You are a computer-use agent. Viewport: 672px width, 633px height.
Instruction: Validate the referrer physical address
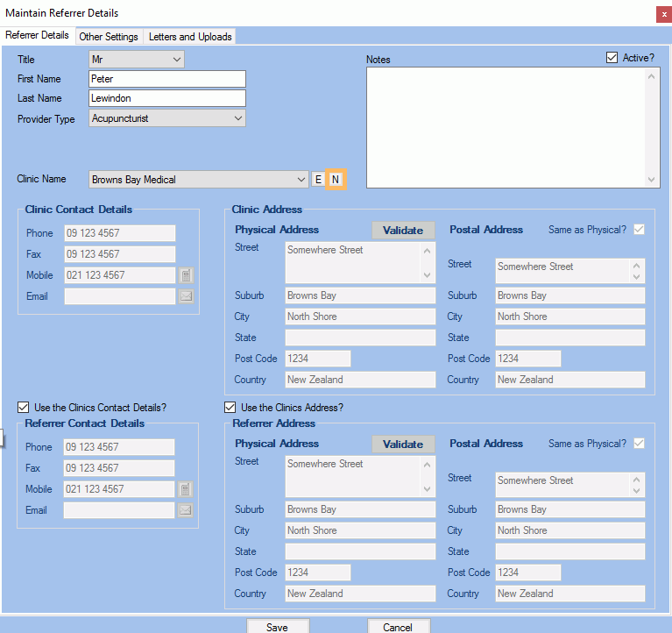point(403,445)
